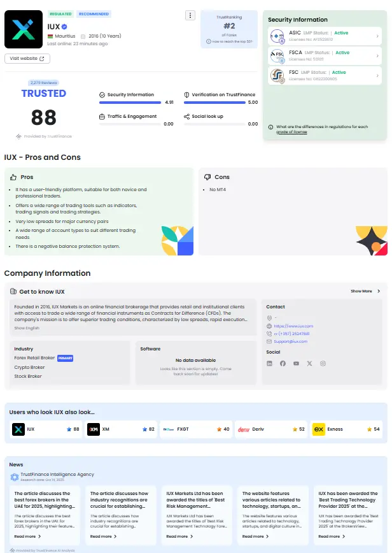Read more on industry recognitions article
This screenshot has height=553, width=392.
[x=103, y=536]
